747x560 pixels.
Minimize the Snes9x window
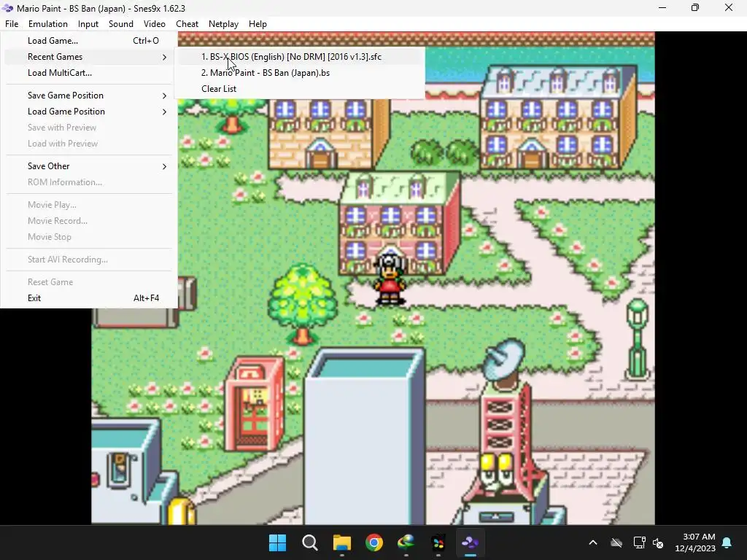point(662,8)
